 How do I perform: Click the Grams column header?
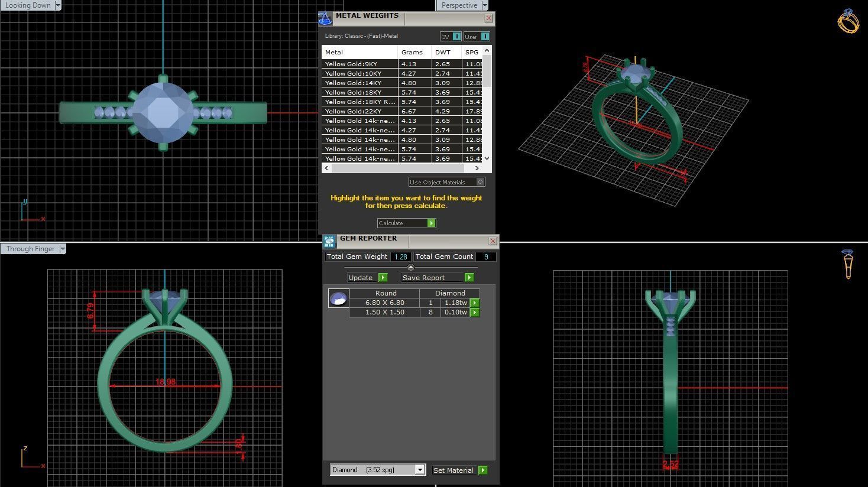pyautogui.click(x=414, y=52)
